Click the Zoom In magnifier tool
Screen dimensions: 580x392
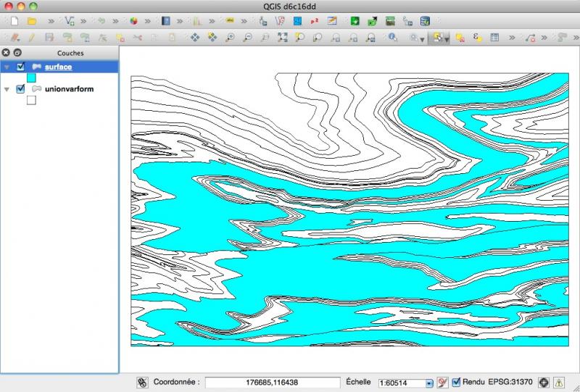pyautogui.click(x=231, y=37)
